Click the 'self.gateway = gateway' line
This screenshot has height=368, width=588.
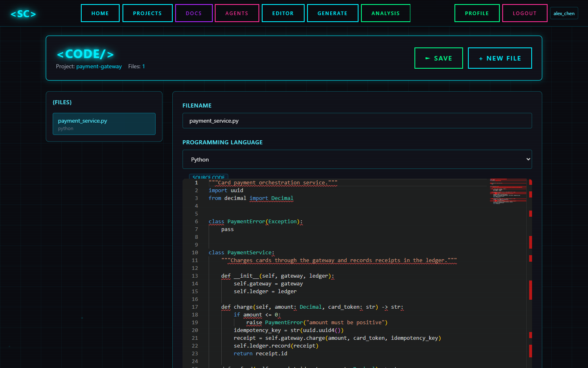click(268, 284)
